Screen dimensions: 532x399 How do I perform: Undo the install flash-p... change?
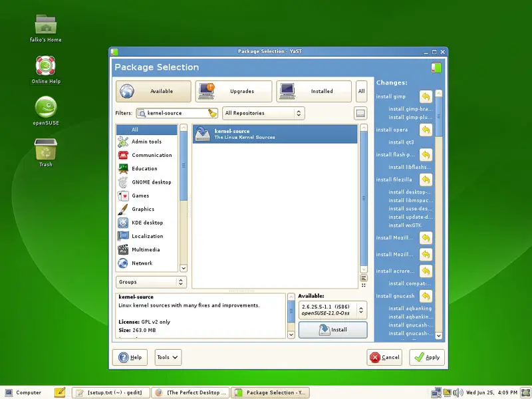coord(426,155)
